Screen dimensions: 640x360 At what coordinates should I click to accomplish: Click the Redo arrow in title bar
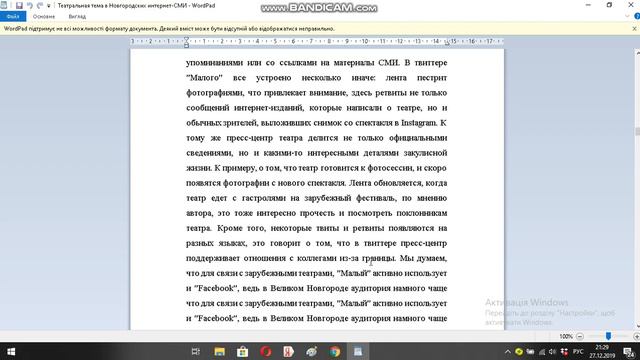pyautogui.click(x=40, y=6)
